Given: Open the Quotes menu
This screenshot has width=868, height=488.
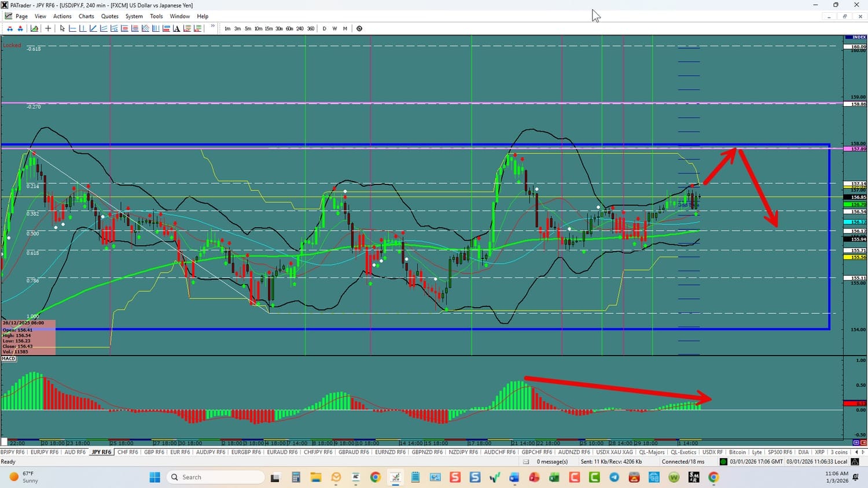Looking at the screenshot, I should pos(109,16).
